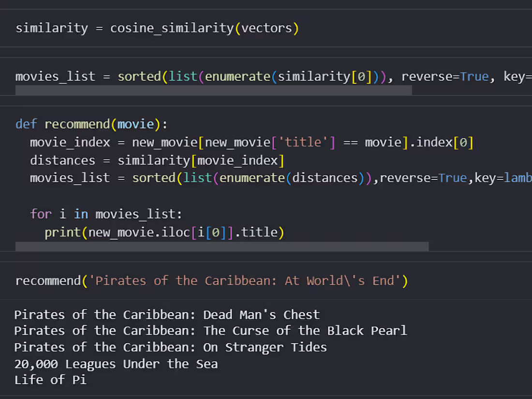
Task: Click the print(new_movie.iloc[i[0]].title) line
Action: click(x=164, y=233)
